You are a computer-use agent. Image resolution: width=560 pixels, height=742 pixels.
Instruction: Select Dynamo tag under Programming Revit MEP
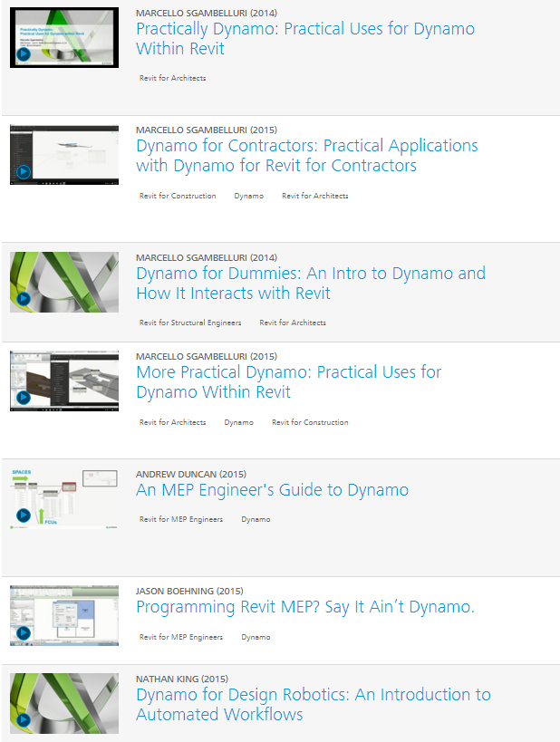point(256,637)
